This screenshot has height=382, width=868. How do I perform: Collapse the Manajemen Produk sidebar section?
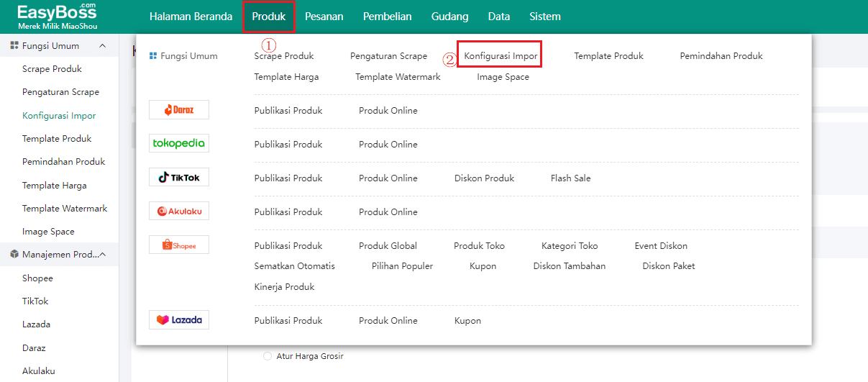click(102, 255)
